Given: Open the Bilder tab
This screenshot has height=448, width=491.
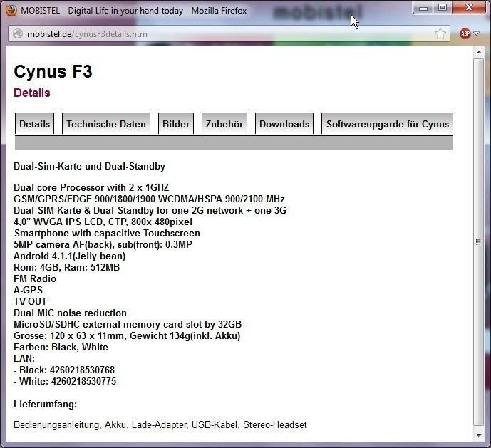Looking at the screenshot, I should click(176, 124).
